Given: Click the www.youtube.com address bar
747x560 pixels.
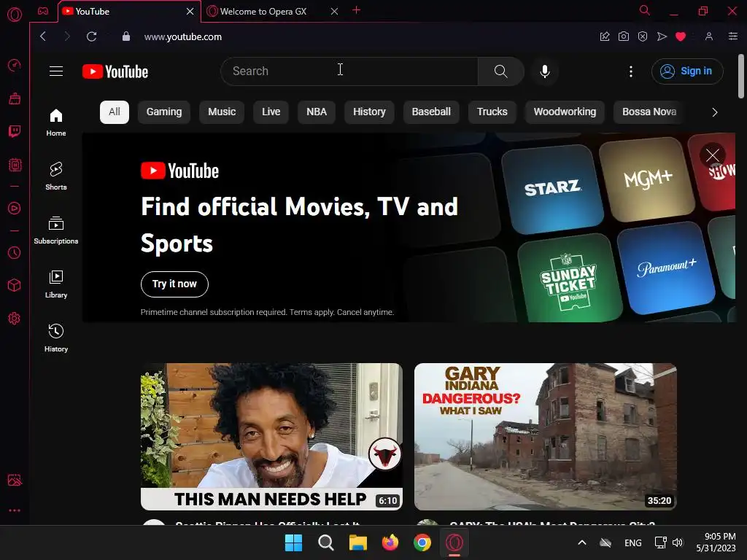Looking at the screenshot, I should pos(183,36).
